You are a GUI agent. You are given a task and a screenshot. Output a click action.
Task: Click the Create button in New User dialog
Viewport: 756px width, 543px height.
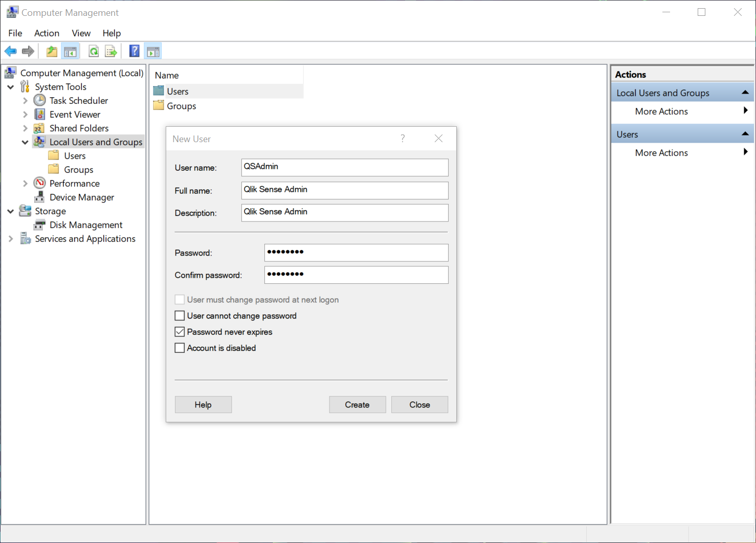357,404
